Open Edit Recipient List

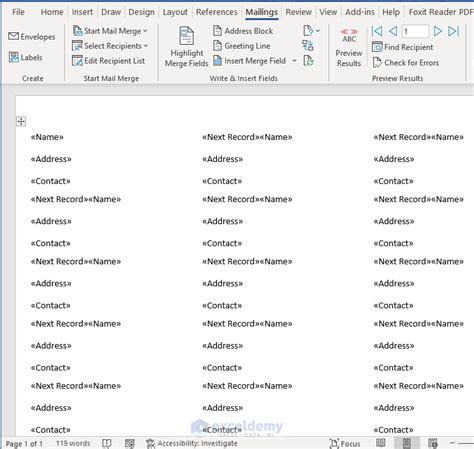tap(109, 61)
